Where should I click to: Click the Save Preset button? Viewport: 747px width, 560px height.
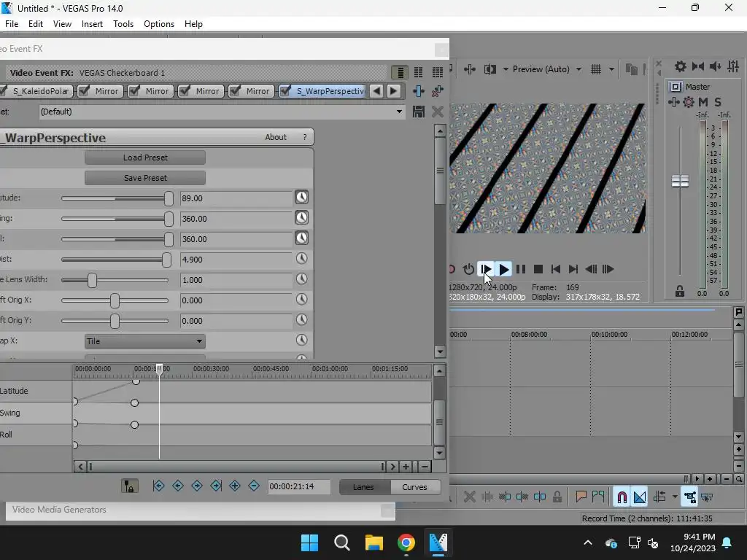145,178
